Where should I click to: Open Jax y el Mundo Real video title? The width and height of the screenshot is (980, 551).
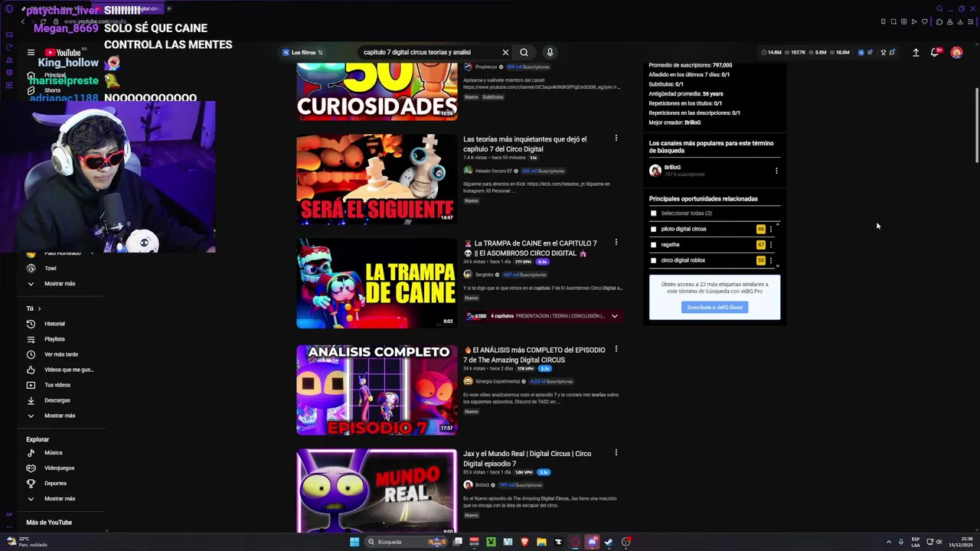click(528, 458)
